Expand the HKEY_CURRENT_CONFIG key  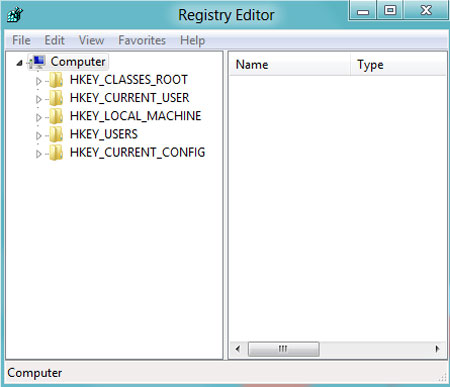39,154
